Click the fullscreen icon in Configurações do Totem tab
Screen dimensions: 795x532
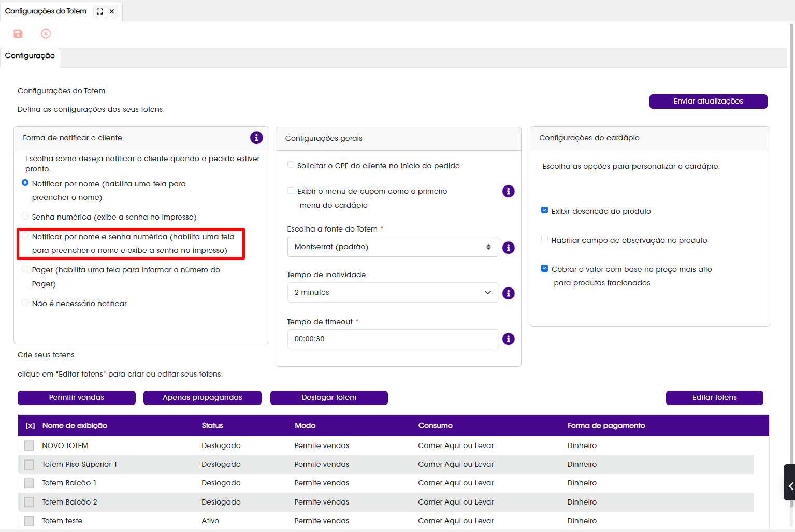100,11
